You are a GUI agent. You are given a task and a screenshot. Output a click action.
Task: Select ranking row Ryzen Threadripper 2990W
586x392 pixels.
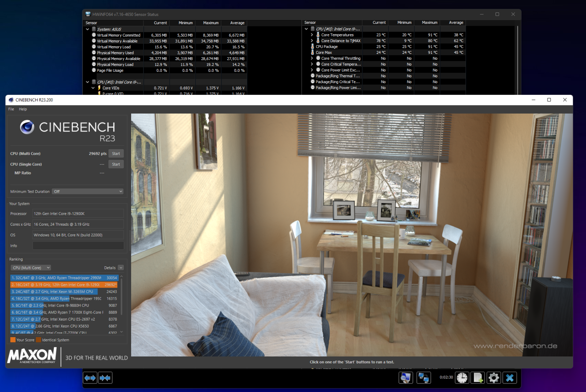[64, 278]
